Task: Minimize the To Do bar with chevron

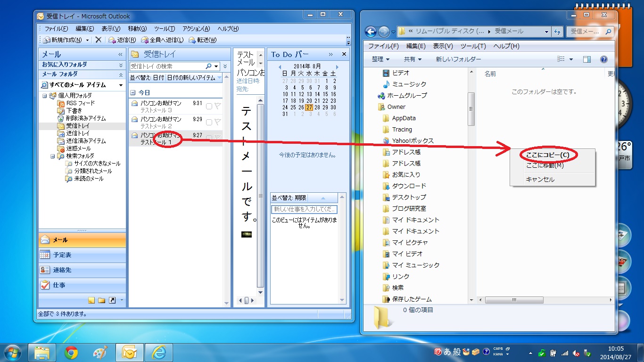Action: [331, 55]
